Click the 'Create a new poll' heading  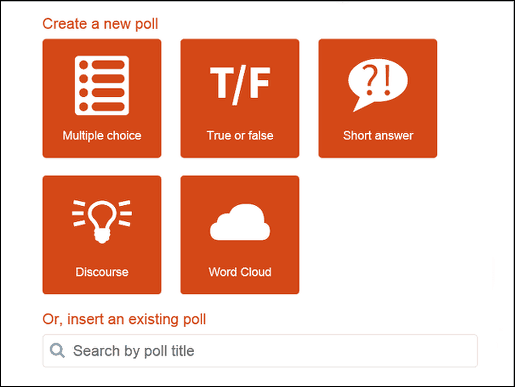100,24
